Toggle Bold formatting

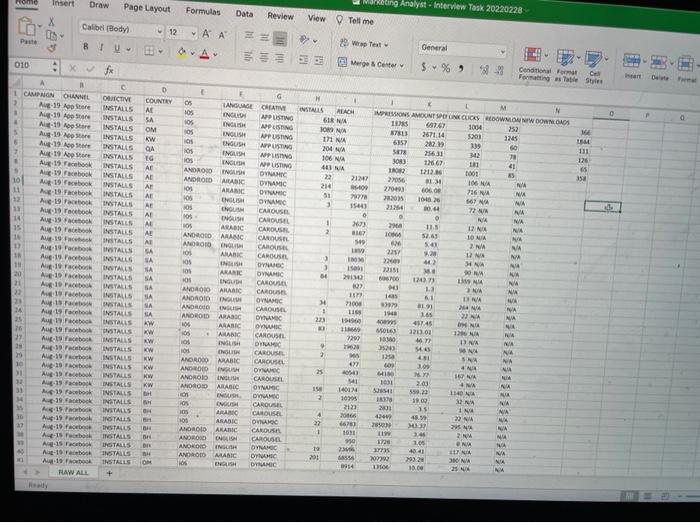click(x=86, y=46)
